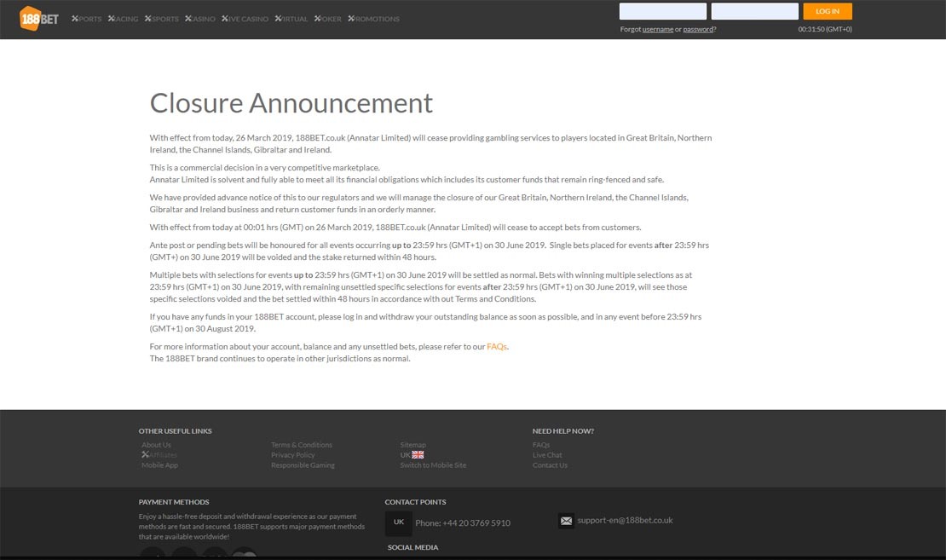
Task: Open the Sports menu in header
Action: coord(86,19)
